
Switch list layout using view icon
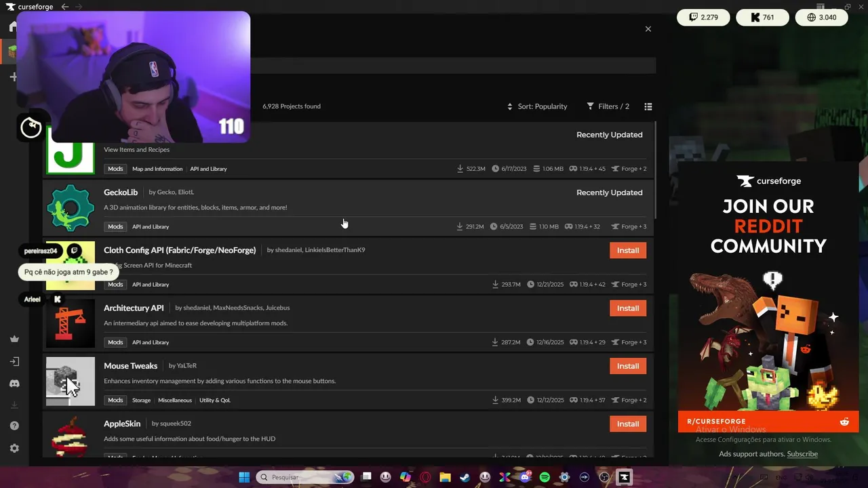(x=648, y=106)
